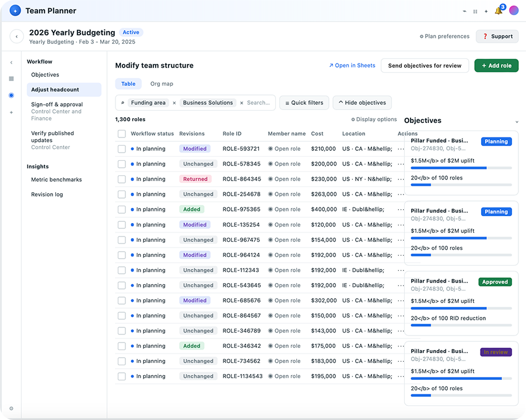Open actions menu for ROLE-975365

[x=401, y=210]
